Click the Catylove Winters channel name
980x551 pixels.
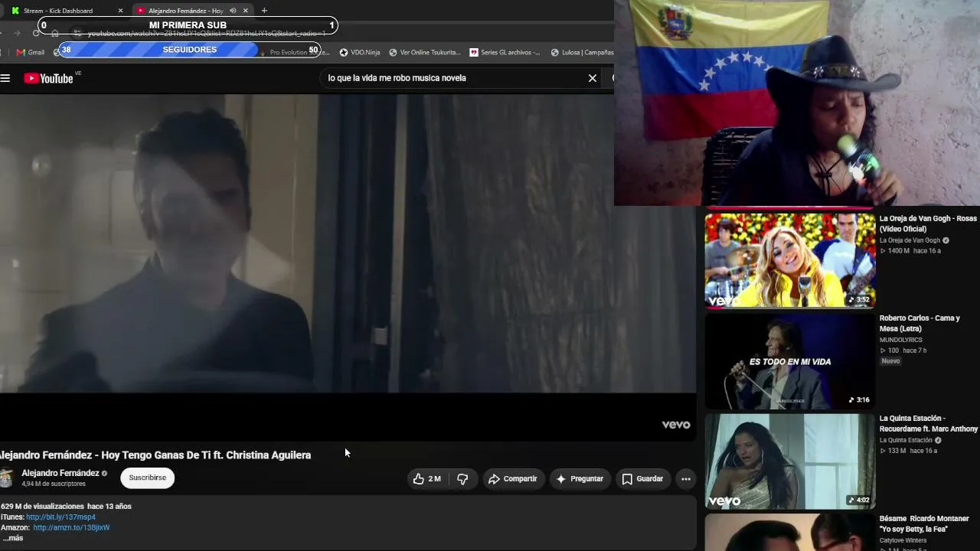[x=903, y=540]
